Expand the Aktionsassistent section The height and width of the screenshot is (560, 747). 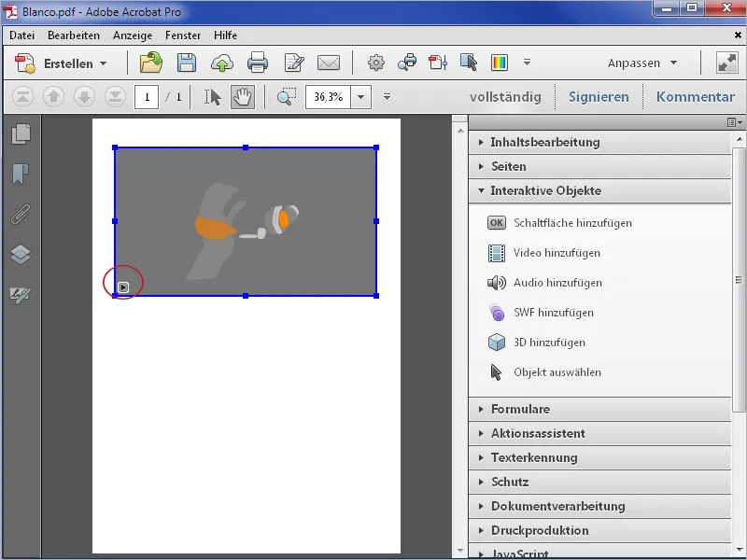click(x=599, y=433)
